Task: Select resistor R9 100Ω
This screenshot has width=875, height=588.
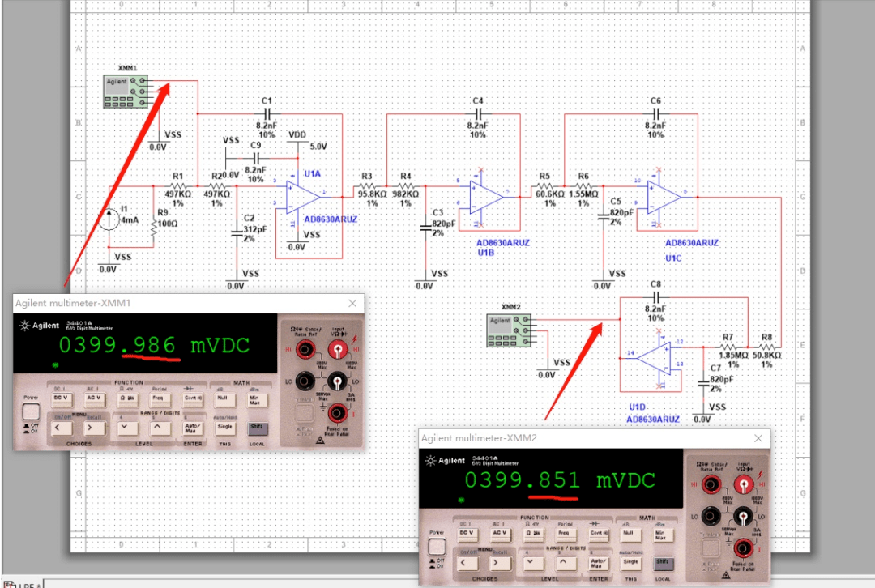Action: [x=153, y=227]
